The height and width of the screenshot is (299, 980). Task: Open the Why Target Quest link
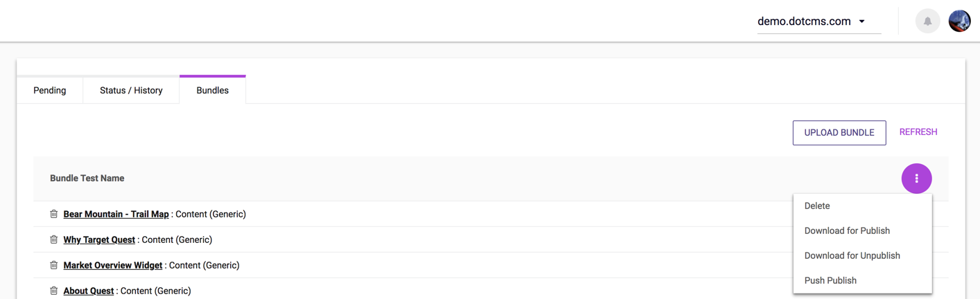pyautogui.click(x=99, y=239)
